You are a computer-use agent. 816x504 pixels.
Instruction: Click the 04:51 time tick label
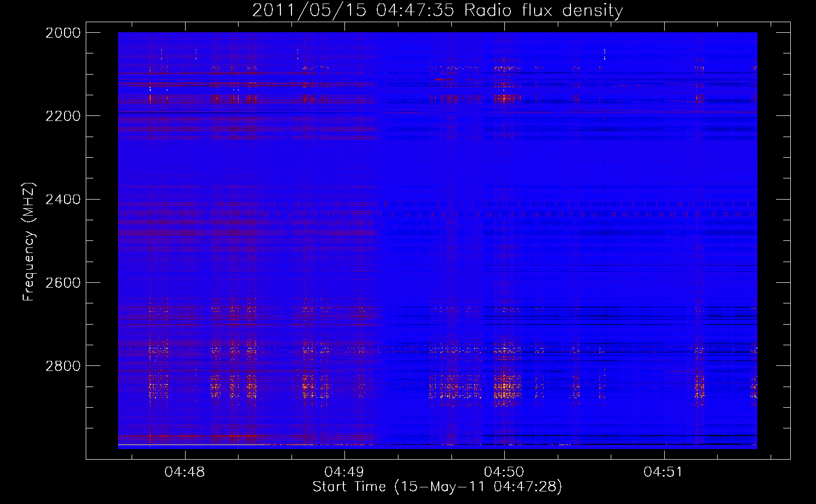tap(664, 472)
